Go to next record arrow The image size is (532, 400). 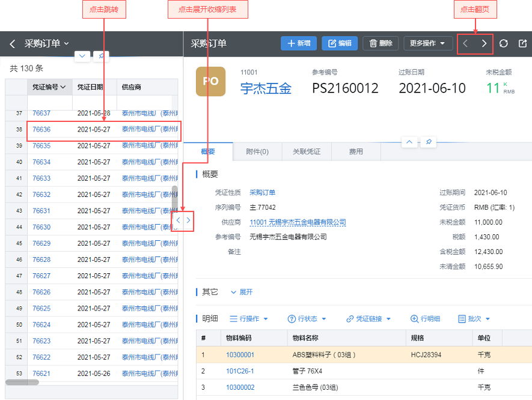[484, 43]
